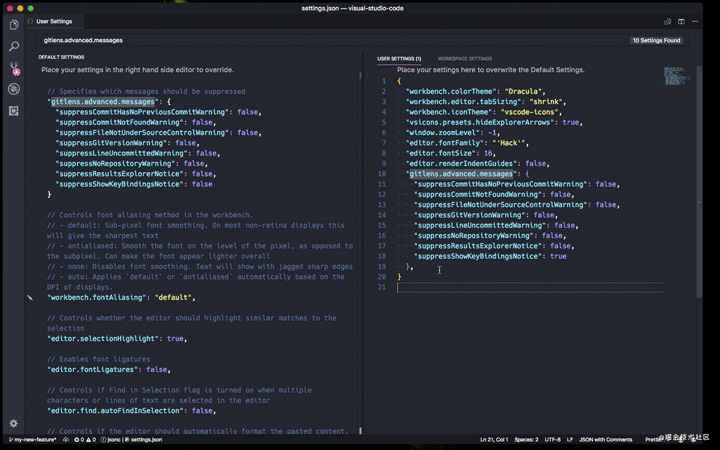
Task: Click the minimap preview in User Settings
Action: (676, 76)
